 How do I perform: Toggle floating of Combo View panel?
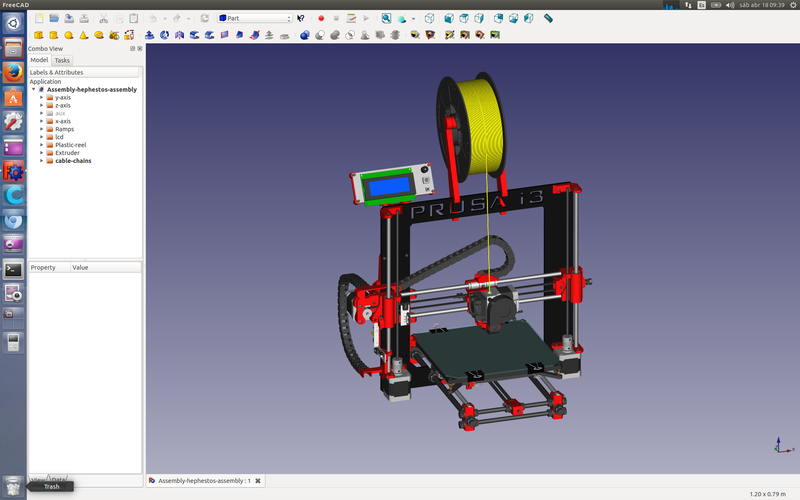132,48
